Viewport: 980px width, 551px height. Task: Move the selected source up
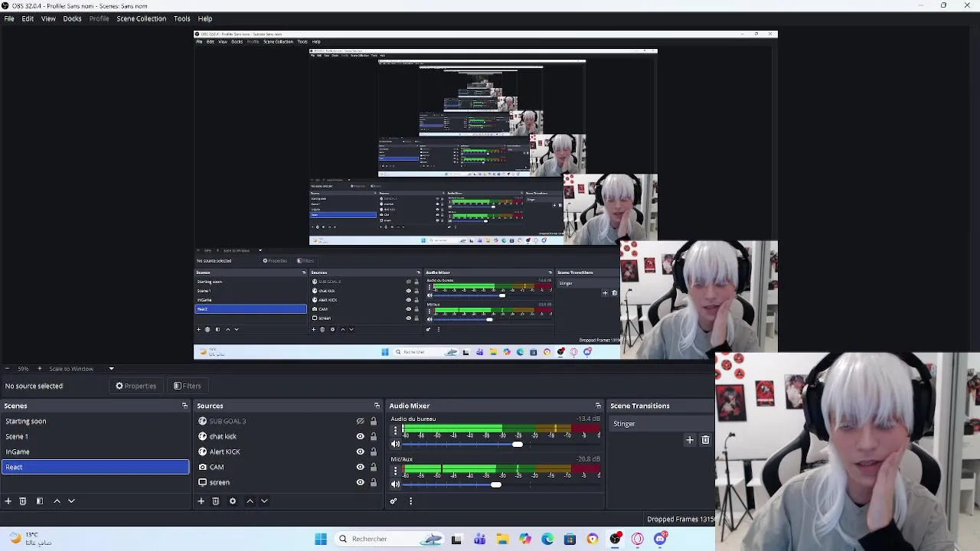(x=250, y=501)
